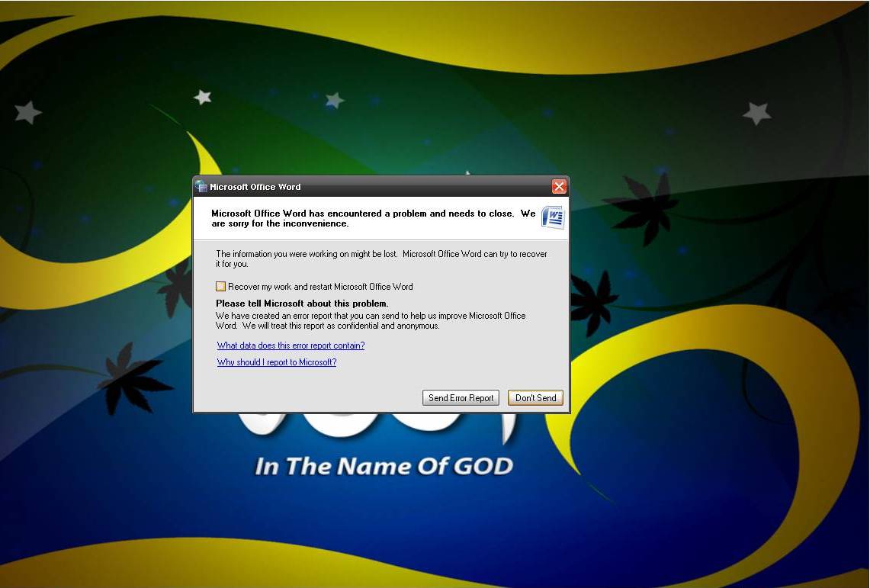Close the Microsoft Office Word error dialog
The image size is (870, 588).
[x=559, y=187]
